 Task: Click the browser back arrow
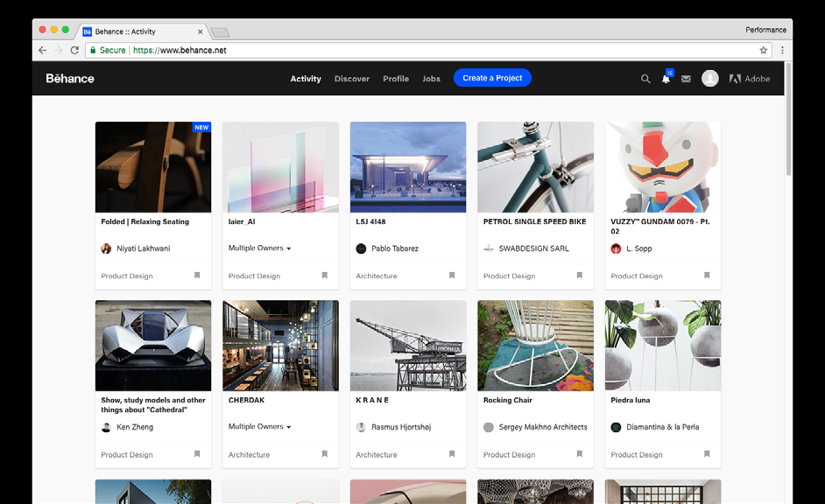click(43, 51)
